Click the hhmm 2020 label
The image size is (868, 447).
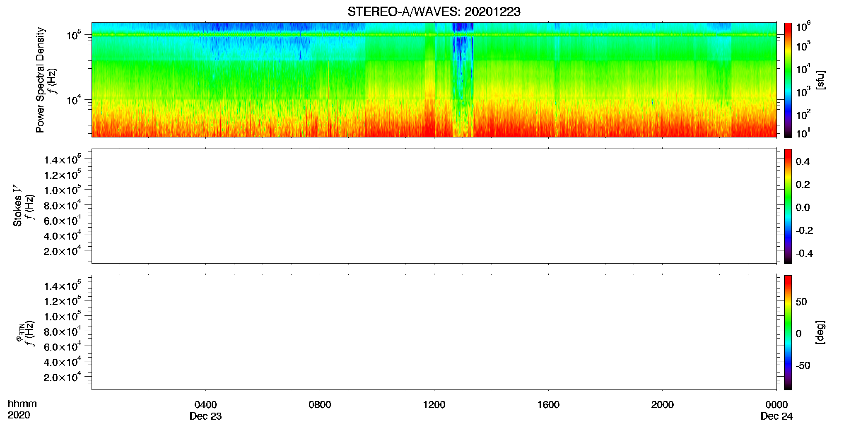coord(22,409)
